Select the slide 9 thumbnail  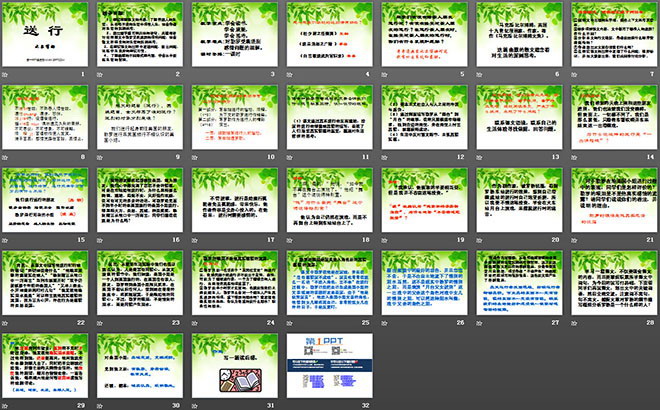[x=140, y=117]
